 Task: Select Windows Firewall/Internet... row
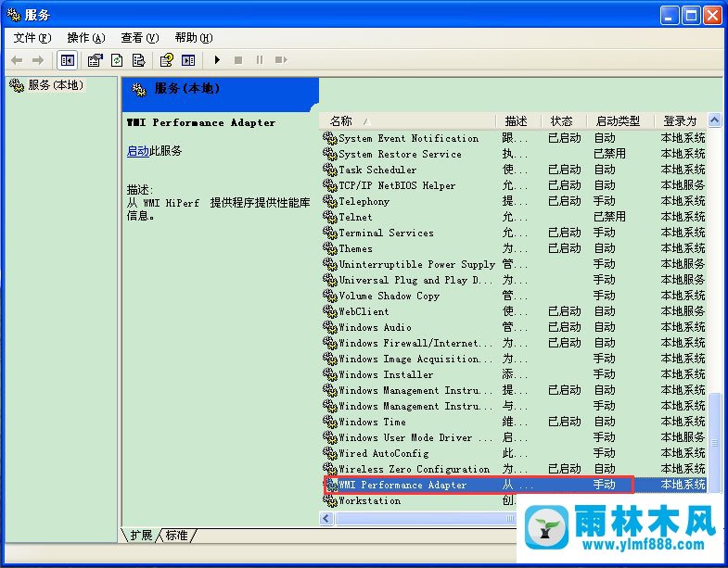point(514,344)
